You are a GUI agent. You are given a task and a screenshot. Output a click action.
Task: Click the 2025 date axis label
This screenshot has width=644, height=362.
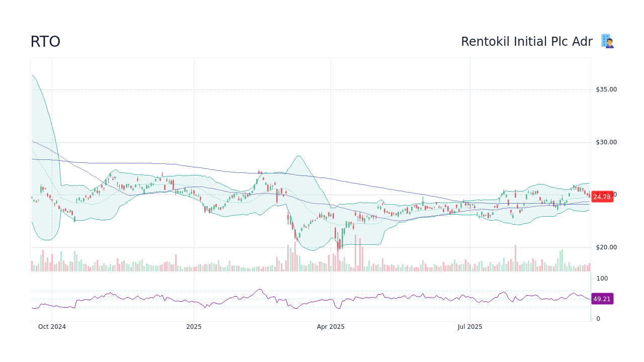pyautogui.click(x=194, y=327)
